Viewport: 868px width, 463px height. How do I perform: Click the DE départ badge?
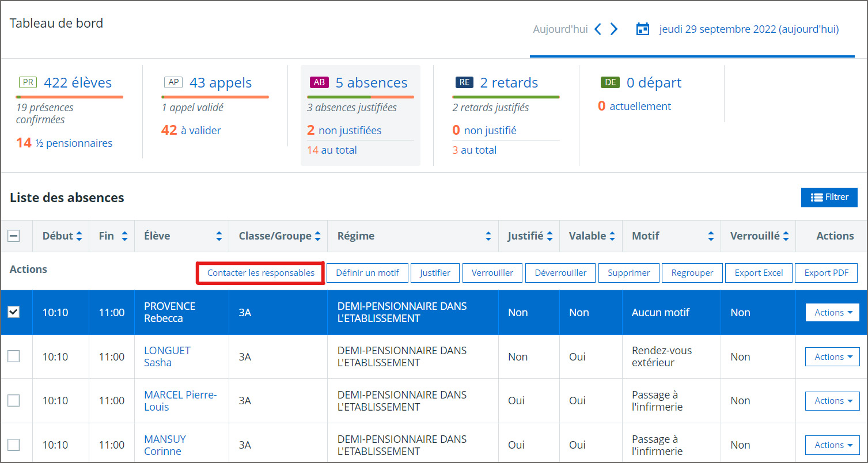pyautogui.click(x=610, y=82)
